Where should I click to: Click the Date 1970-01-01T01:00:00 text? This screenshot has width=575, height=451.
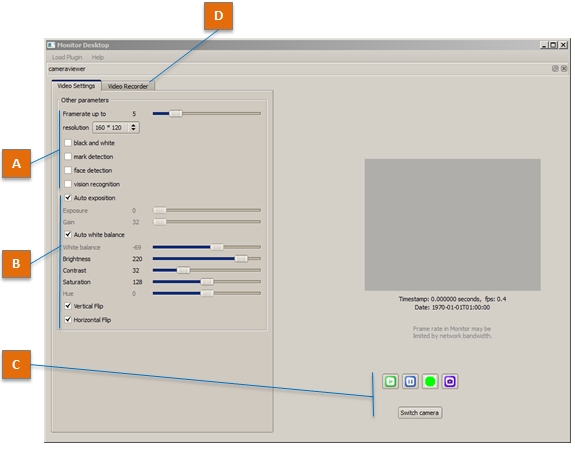coord(452,307)
